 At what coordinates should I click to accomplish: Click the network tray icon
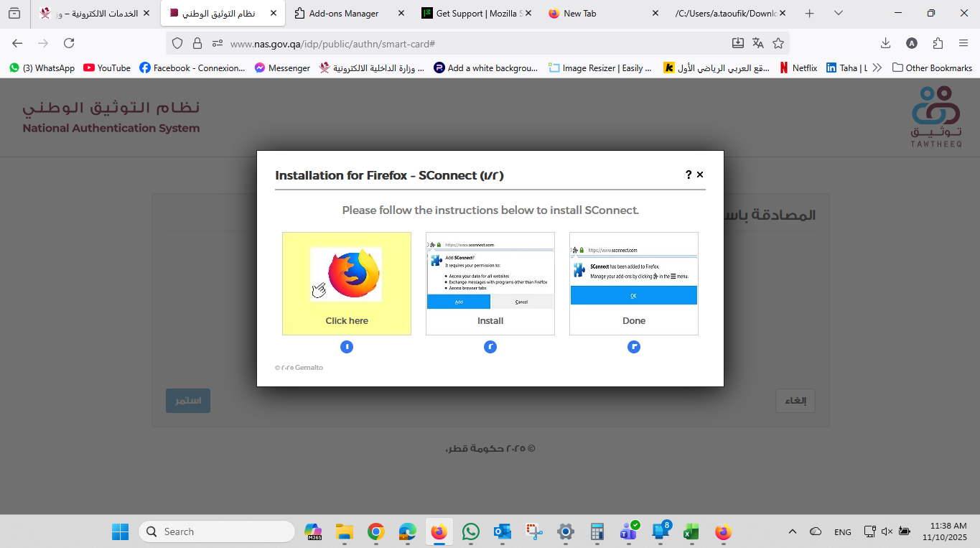pyautogui.click(x=869, y=531)
